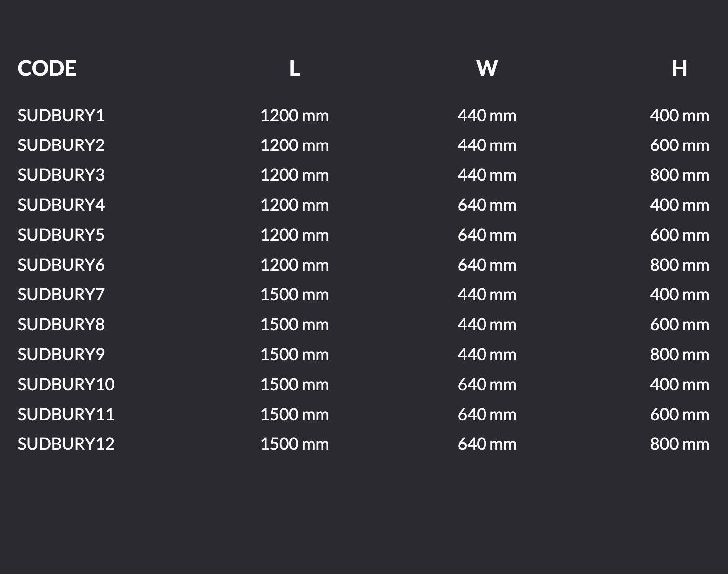Select the SUDBURY1 product code

(x=61, y=115)
